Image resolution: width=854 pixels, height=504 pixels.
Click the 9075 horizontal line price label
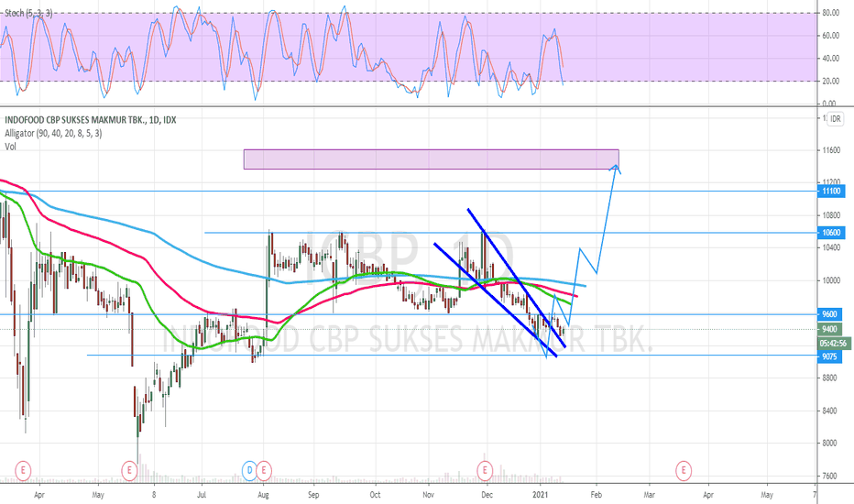click(x=829, y=356)
